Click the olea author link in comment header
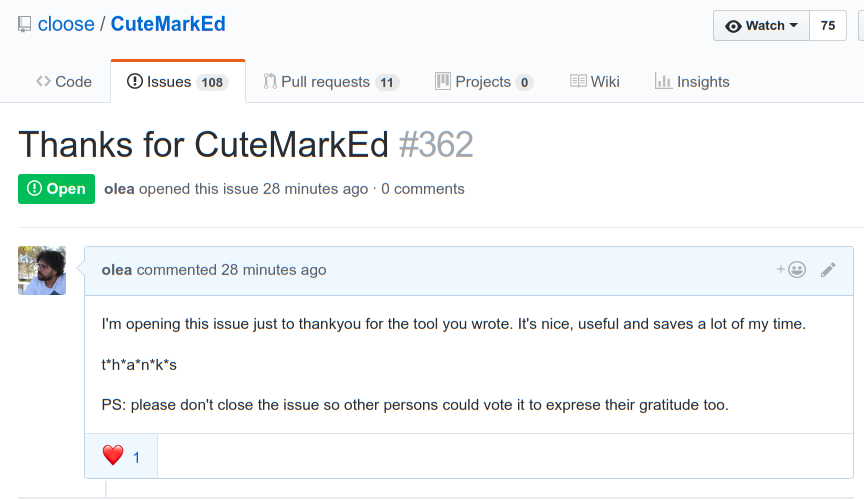Image resolution: width=864 pixels, height=500 pixels. coord(117,270)
